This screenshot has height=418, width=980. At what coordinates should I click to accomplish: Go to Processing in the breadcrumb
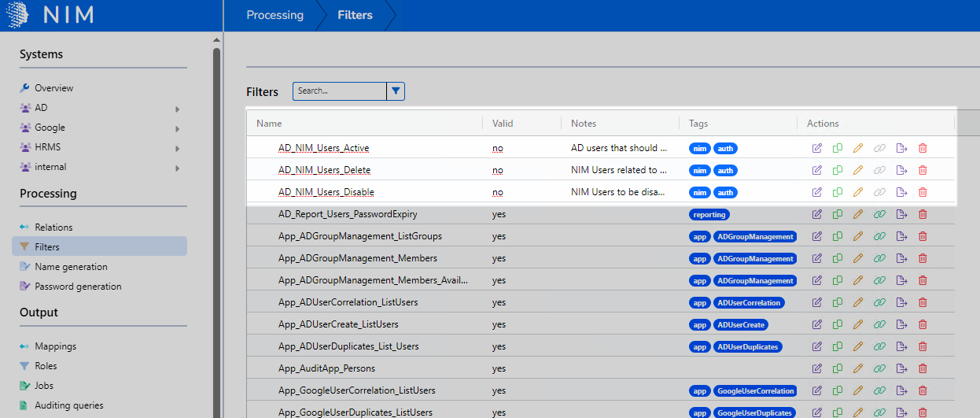pyautogui.click(x=274, y=15)
